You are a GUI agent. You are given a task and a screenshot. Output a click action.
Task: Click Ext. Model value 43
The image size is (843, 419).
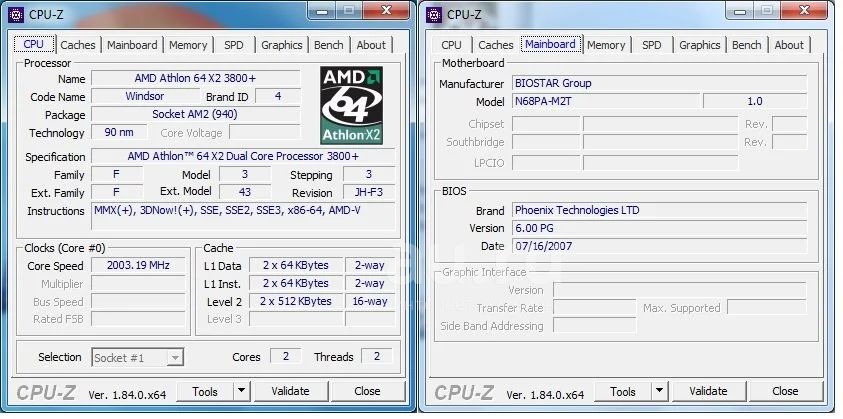coord(245,192)
